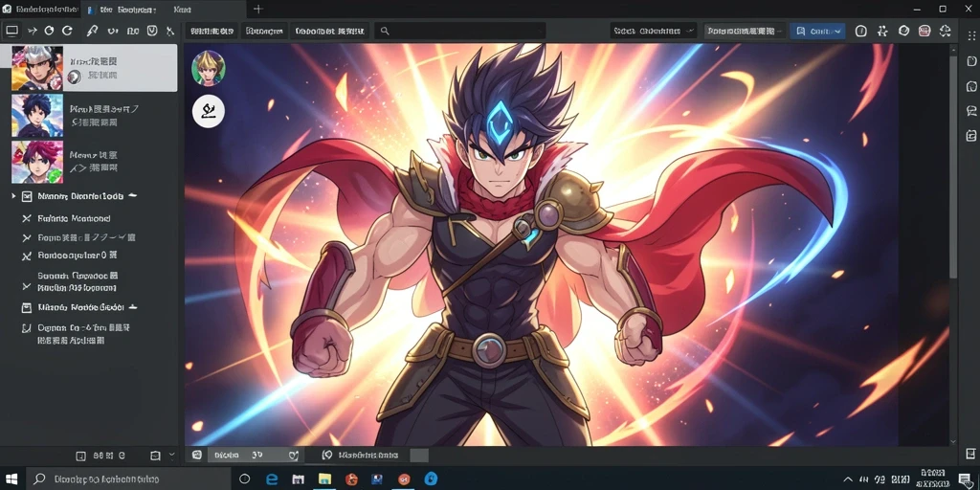Click the shield-shaped icon in the toolbar
Screen dimensions: 980x490
click(x=152, y=31)
